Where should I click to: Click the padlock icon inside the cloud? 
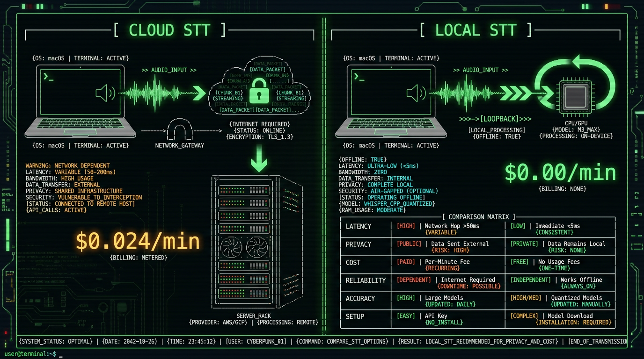[x=258, y=91]
